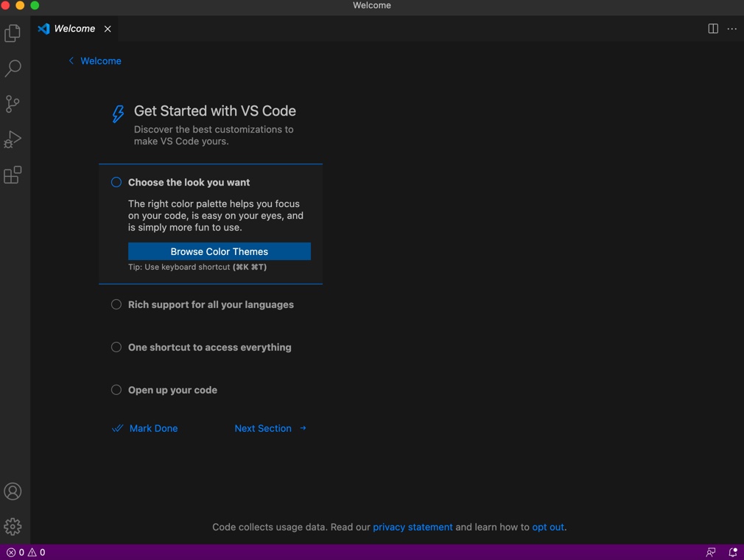The width and height of the screenshot is (744, 560).
Task: Go to Next Section link
Action: (x=263, y=428)
